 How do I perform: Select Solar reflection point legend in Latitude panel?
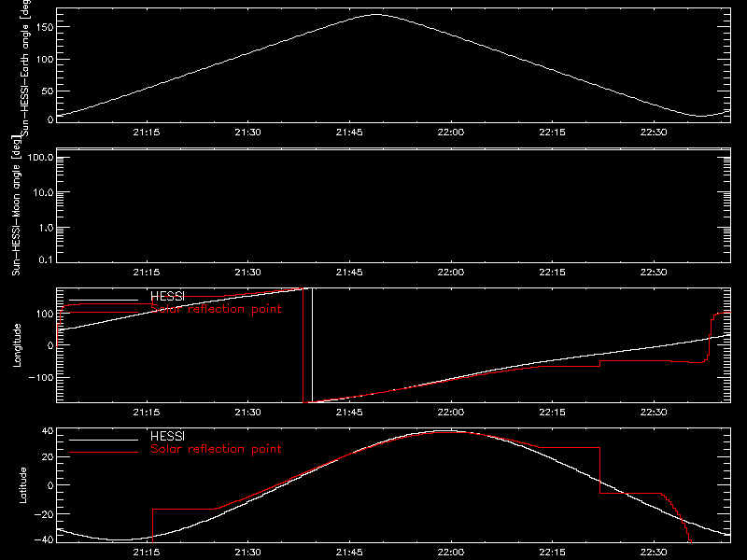216,449
